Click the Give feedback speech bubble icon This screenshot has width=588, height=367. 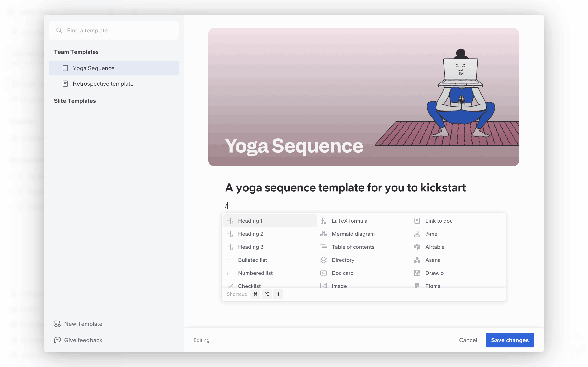[x=57, y=340]
